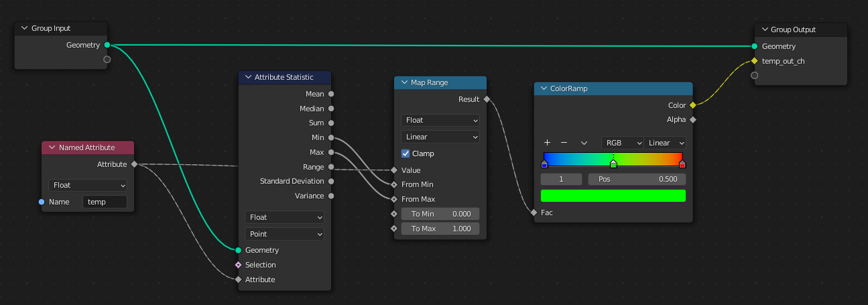This screenshot has width=868, height=305.
Task: Click the Map Range Result output socket
Action: (487, 99)
